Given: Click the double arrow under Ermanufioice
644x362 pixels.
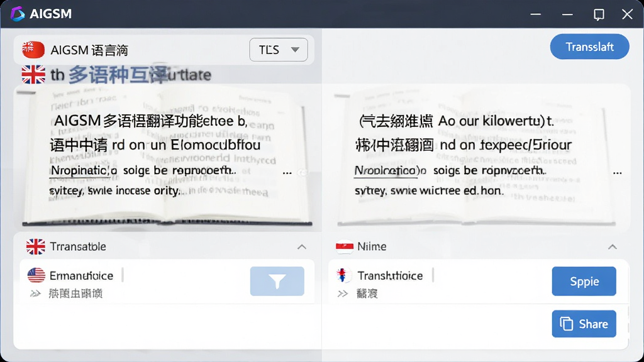Looking at the screenshot, I should (36, 293).
